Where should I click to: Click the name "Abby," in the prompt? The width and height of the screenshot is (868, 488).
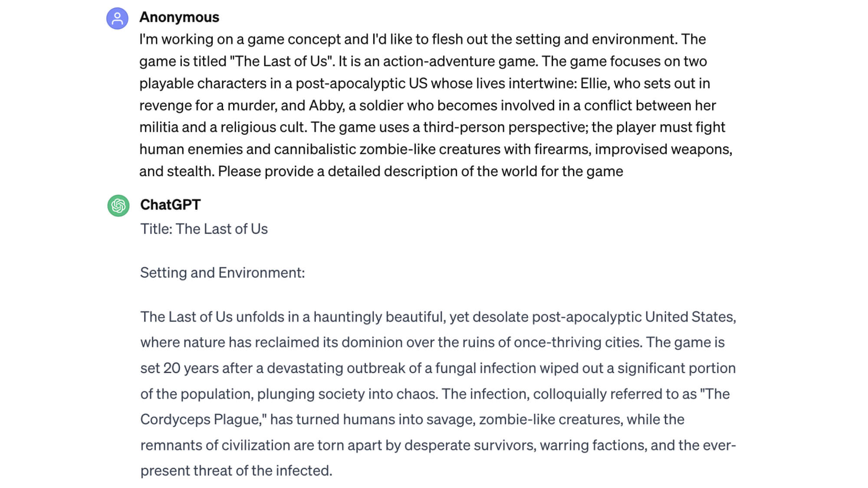327,105
